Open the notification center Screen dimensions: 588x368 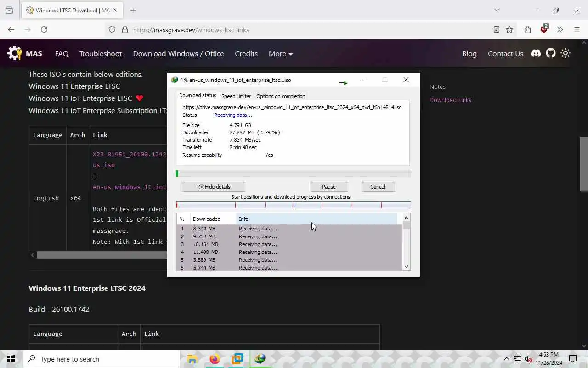(x=573, y=359)
